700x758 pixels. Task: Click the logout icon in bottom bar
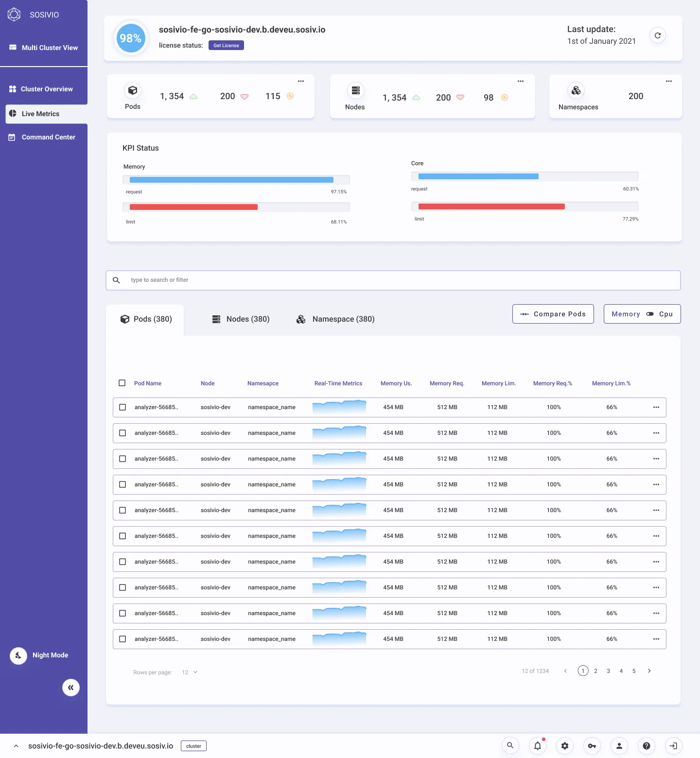674,745
